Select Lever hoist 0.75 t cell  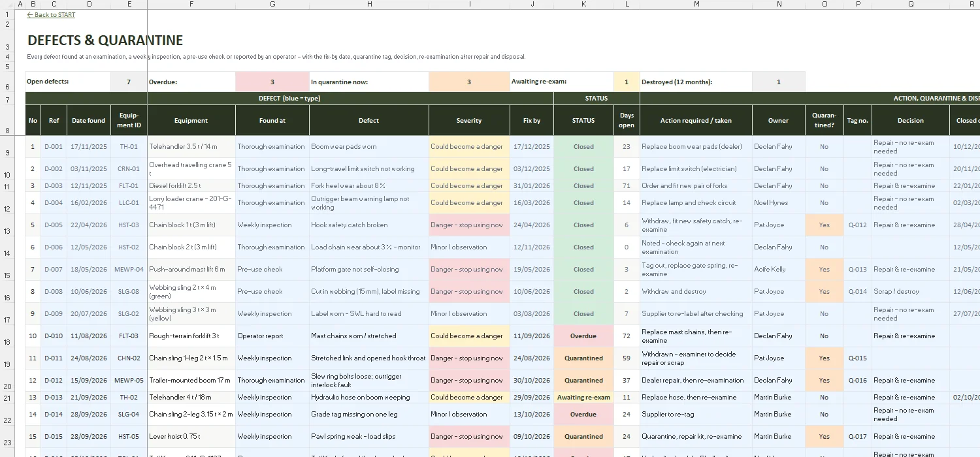pos(191,437)
